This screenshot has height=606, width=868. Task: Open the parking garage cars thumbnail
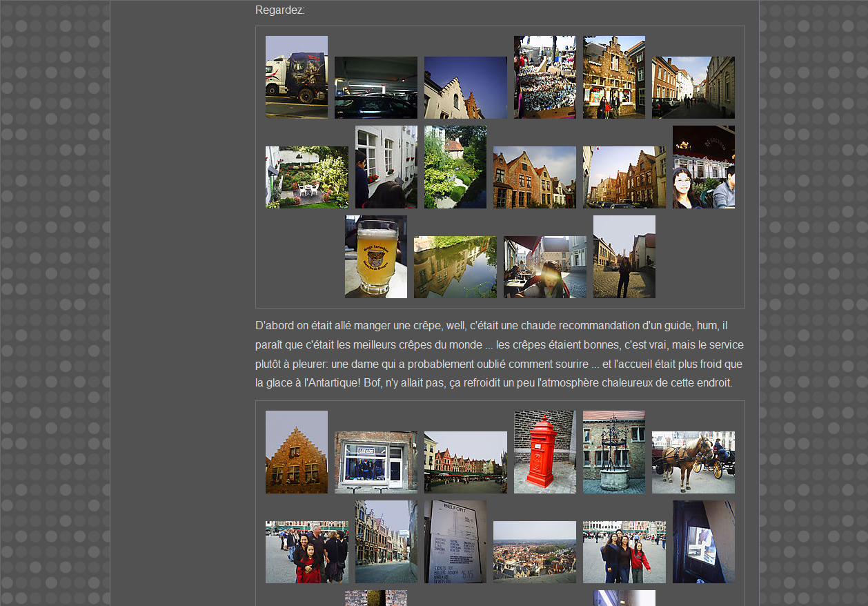[376, 88]
